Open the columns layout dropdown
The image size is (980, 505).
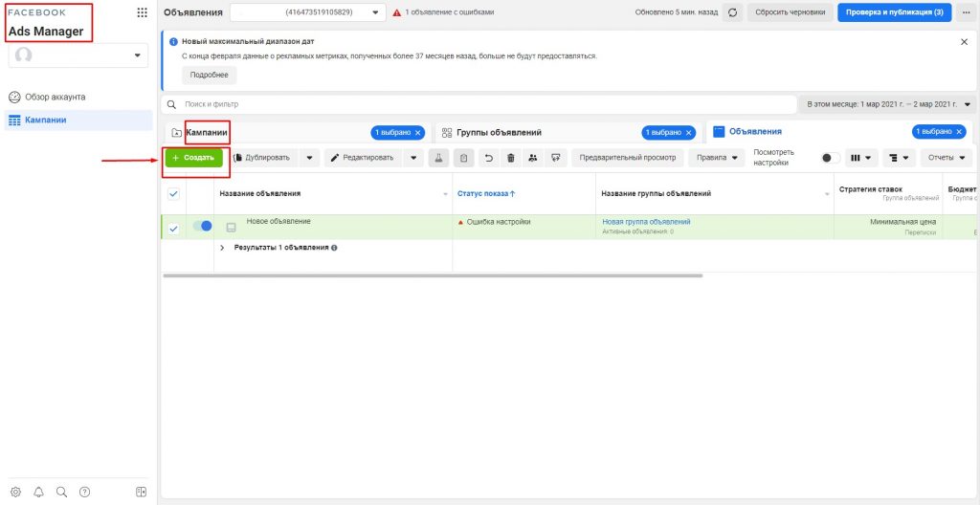862,158
